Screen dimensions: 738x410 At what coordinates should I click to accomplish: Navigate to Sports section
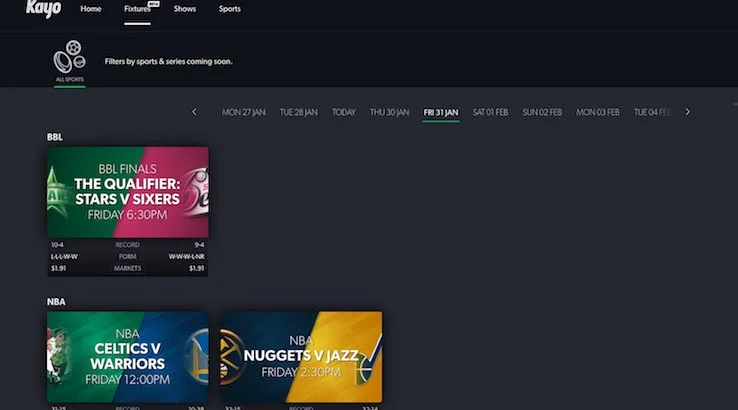tap(229, 9)
